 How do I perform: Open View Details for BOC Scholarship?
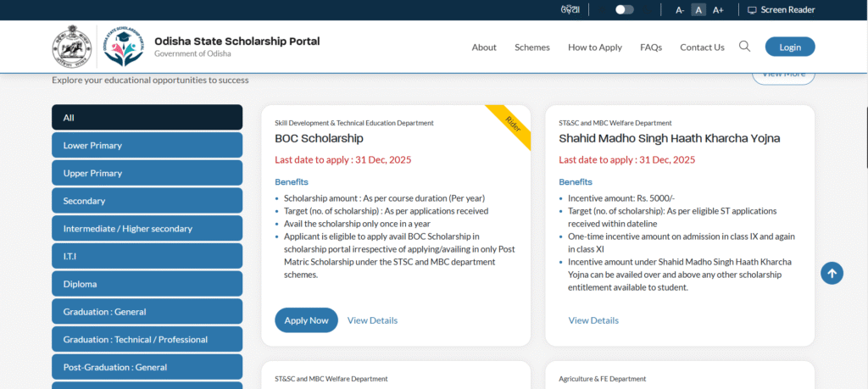(372, 320)
